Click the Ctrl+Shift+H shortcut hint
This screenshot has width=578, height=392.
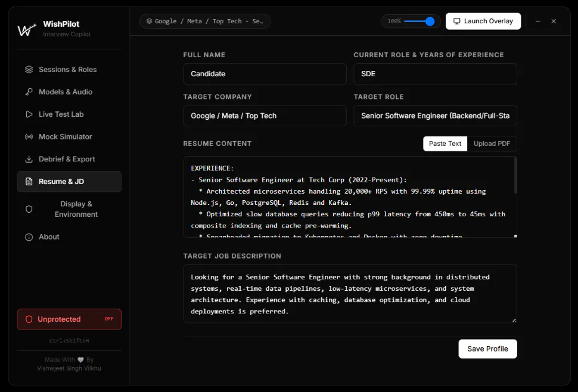pyautogui.click(x=69, y=341)
